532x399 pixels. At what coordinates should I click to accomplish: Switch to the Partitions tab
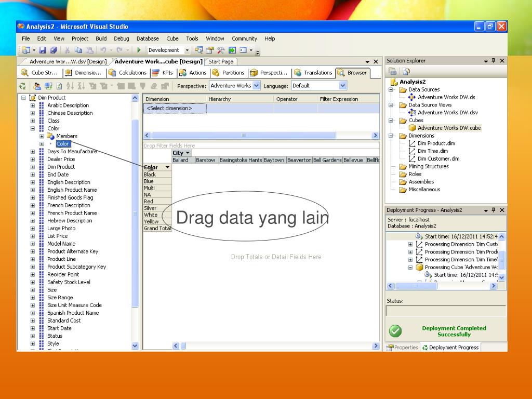229,73
